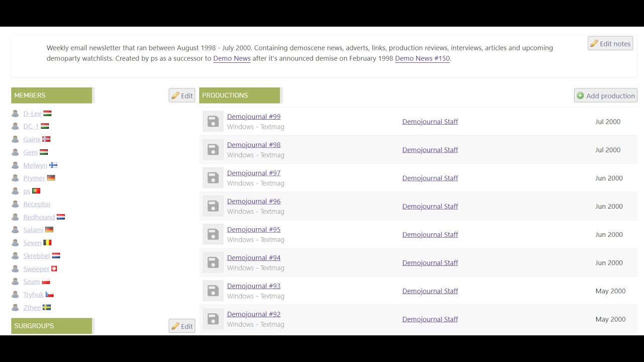Open Demojournal #92 production page
Viewport: 644px width, 362px height.
coord(254,314)
